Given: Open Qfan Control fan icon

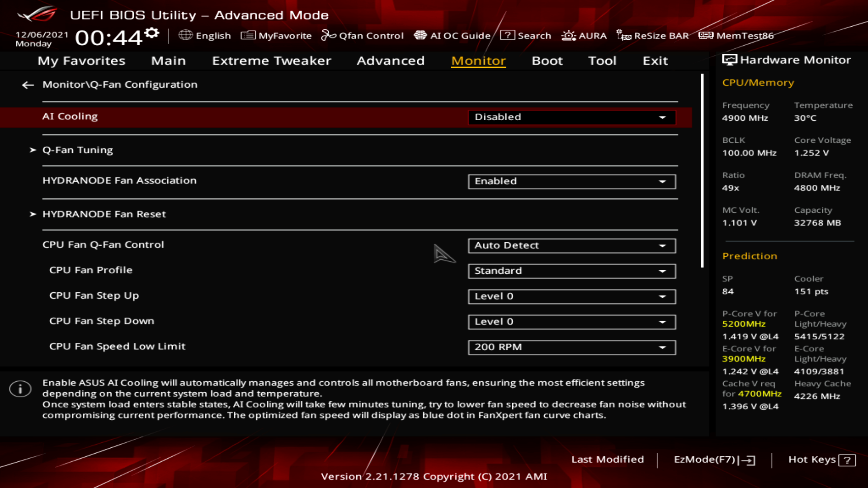Looking at the screenshot, I should pos(328,35).
